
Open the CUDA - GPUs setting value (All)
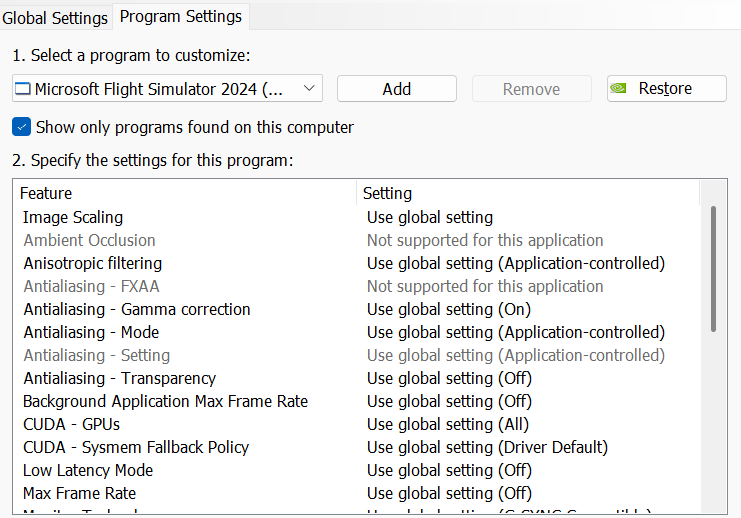pyautogui.click(x=448, y=424)
